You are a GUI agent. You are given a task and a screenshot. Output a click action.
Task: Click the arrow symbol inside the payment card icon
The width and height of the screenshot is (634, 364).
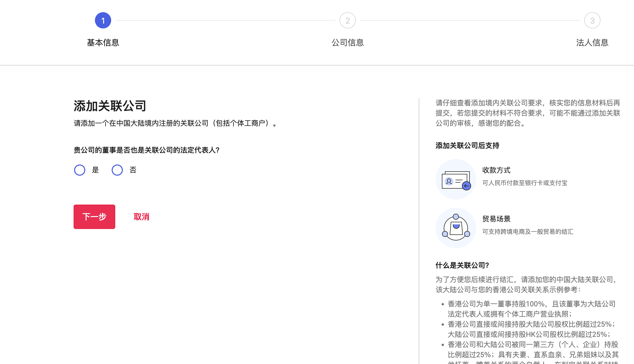click(466, 186)
